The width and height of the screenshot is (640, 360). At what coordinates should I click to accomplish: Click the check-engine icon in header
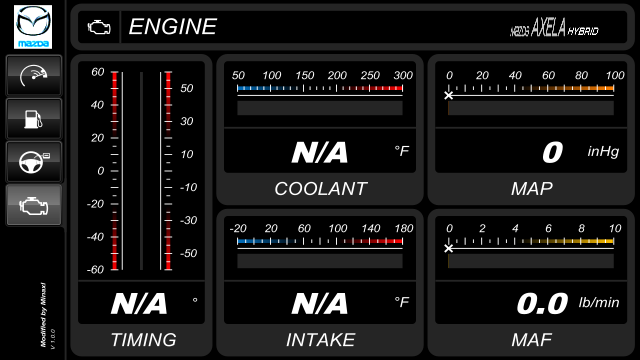coord(99,27)
